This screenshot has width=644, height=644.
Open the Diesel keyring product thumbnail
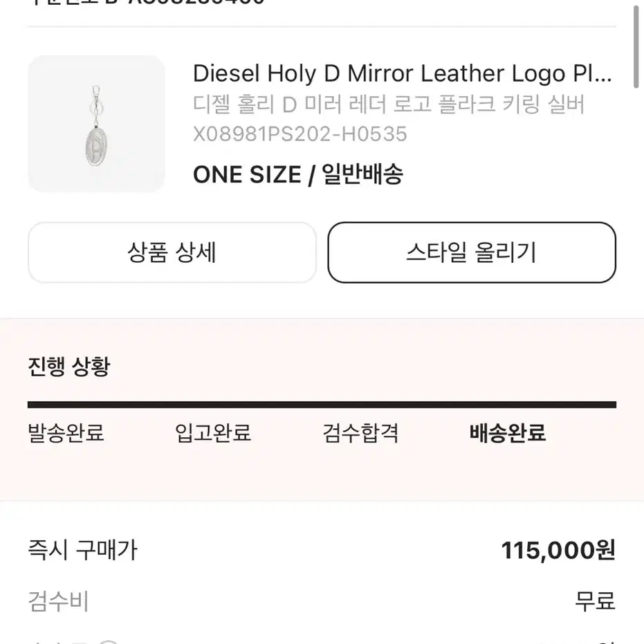pyautogui.click(x=97, y=124)
